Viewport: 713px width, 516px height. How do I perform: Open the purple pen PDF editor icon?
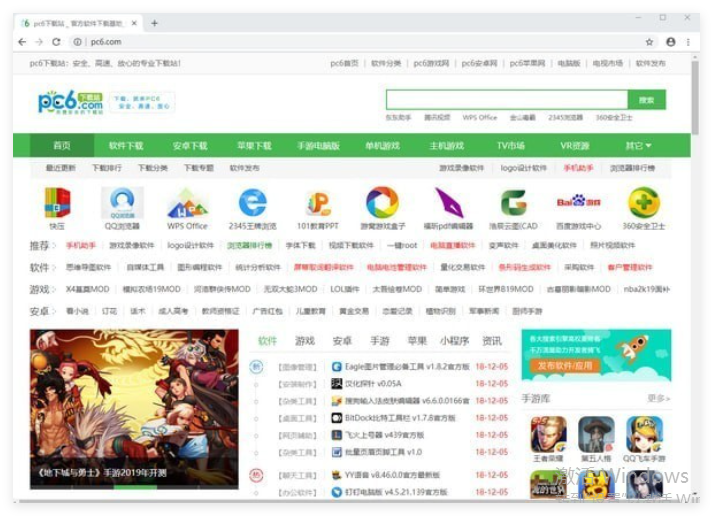[x=448, y=203]
